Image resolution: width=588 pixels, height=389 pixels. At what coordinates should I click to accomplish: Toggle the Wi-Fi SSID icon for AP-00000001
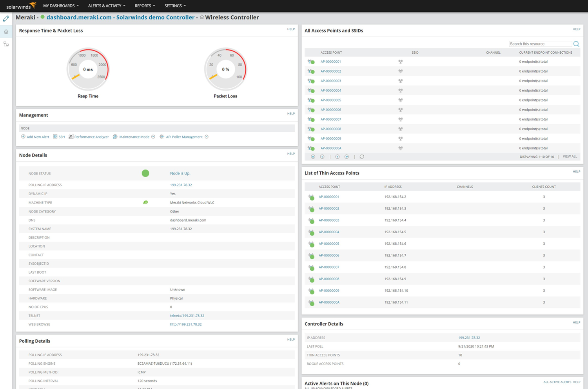400,62
